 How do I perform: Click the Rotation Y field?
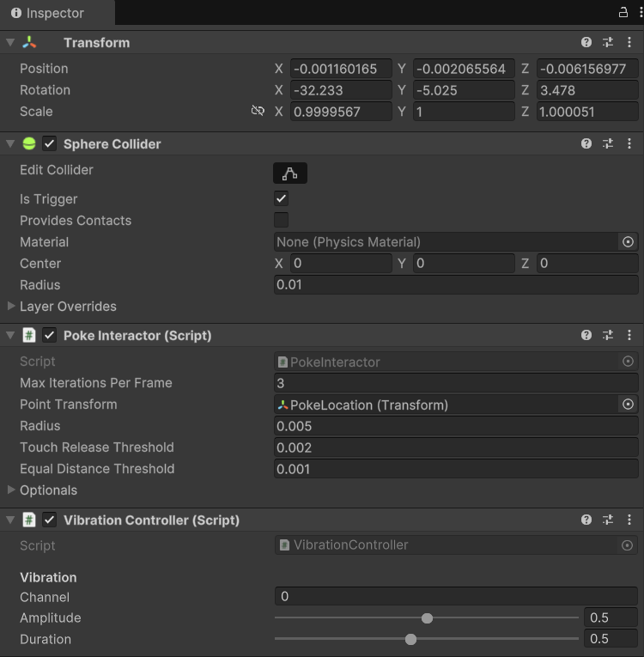pos(465,90)
